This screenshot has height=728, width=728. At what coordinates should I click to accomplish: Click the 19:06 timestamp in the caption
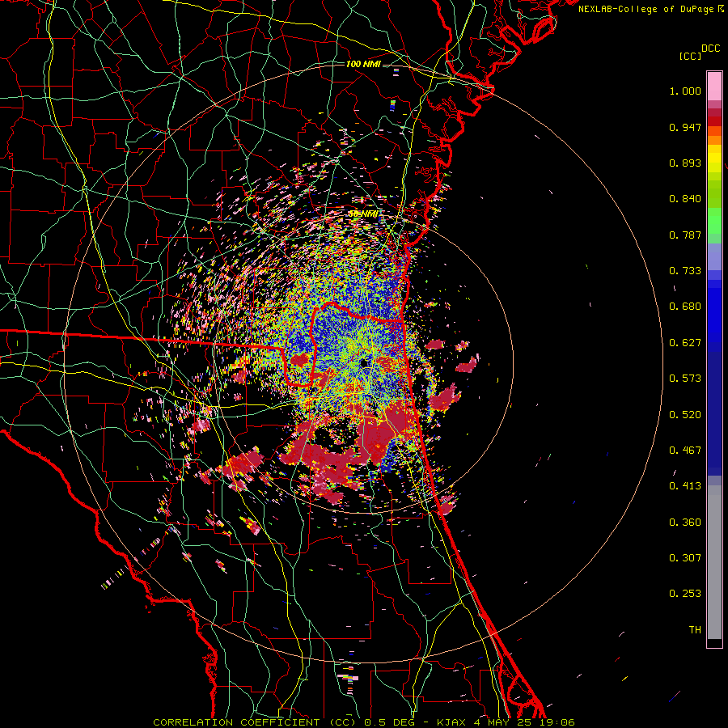pos(557,722)
